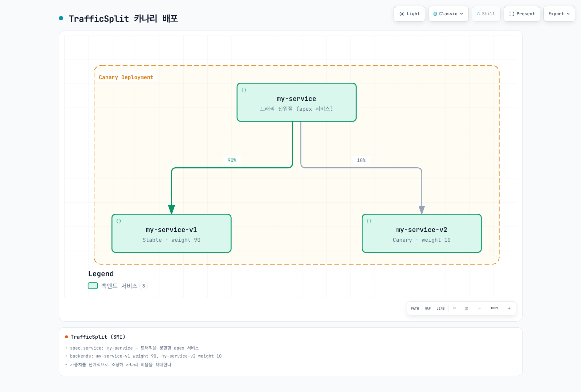Toggle the Light theme button
Image resolution: width=581 pixels, height=392 pixels.
[x=409, y=14]
